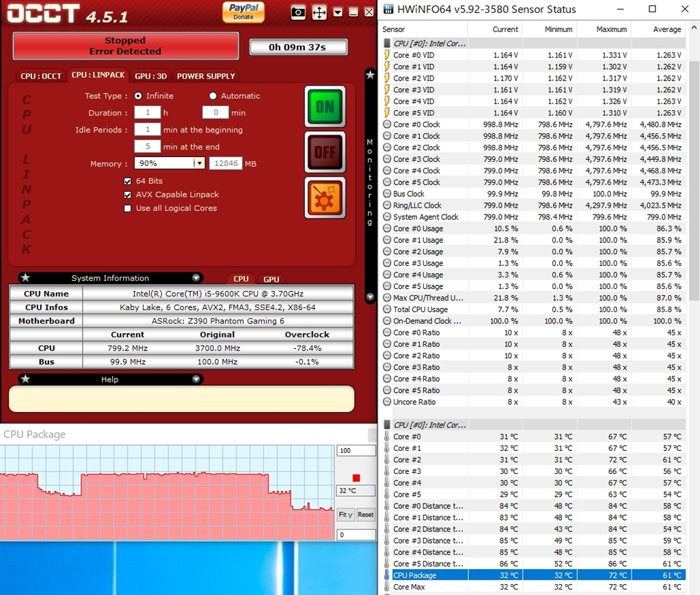The width and height of the screenshot is (700, 595).
Task: Click the elapsed time 0h 09m 37s display
Action: click(298, 47)
